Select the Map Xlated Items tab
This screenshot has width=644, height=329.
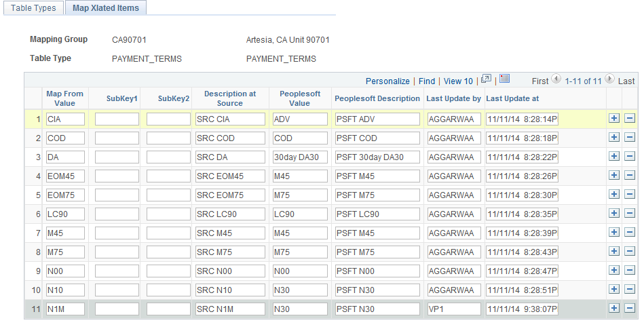pyautogui.click(x=106, y=8)
